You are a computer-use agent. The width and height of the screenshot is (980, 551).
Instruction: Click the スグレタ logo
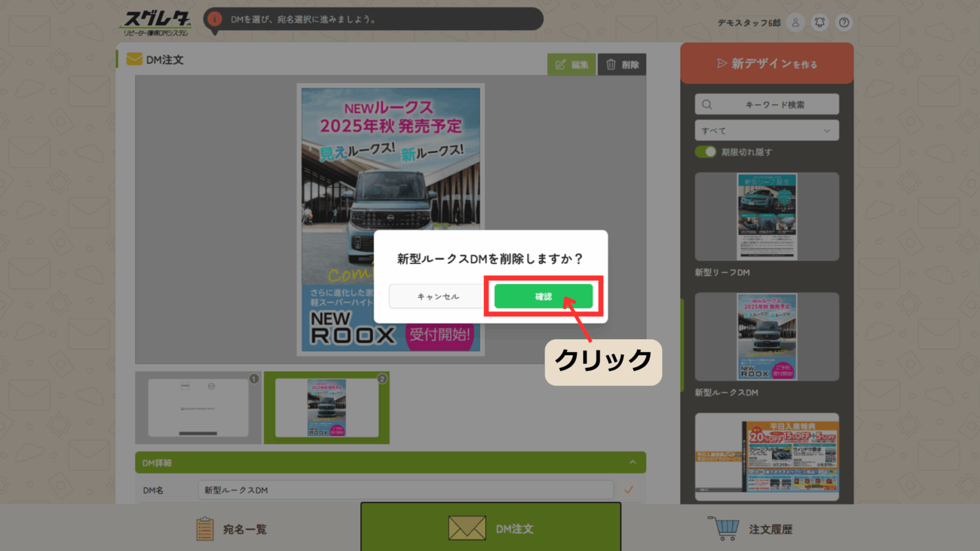click(156, 23)
